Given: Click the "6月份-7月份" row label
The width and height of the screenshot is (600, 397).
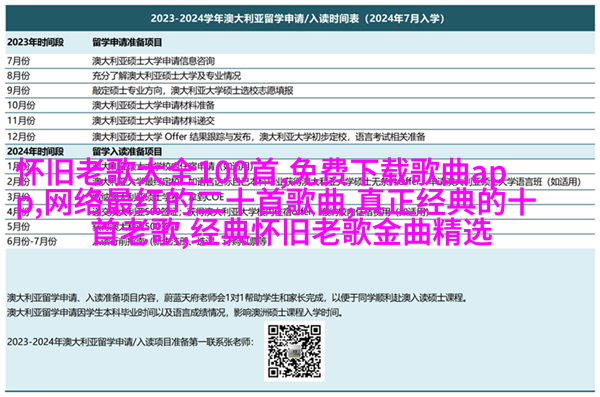Looking at the screenshot, I should 32,242.
